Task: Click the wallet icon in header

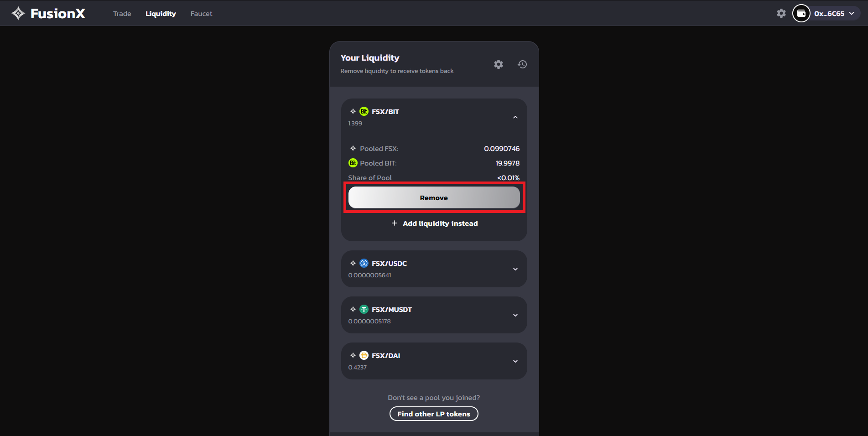Action: (801, 14)
